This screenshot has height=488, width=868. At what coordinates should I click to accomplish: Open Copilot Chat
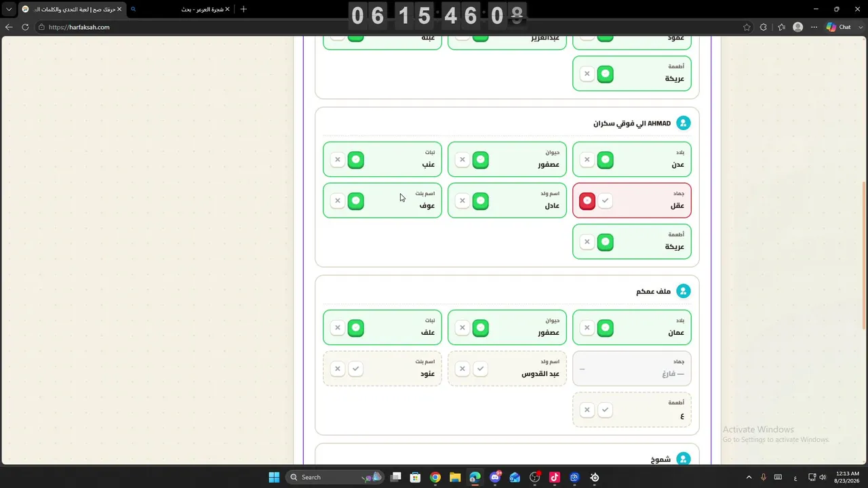pyautogui.click(x=839, y=27)
